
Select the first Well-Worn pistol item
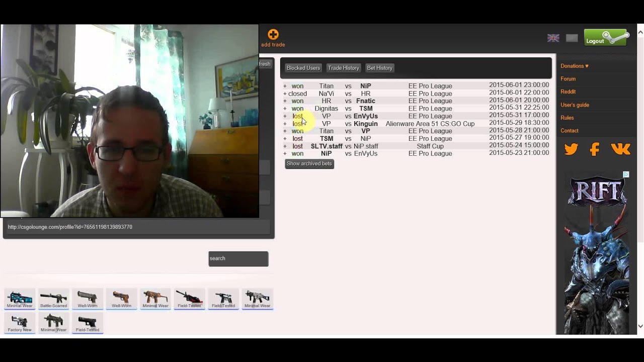[x=88, y=299]
